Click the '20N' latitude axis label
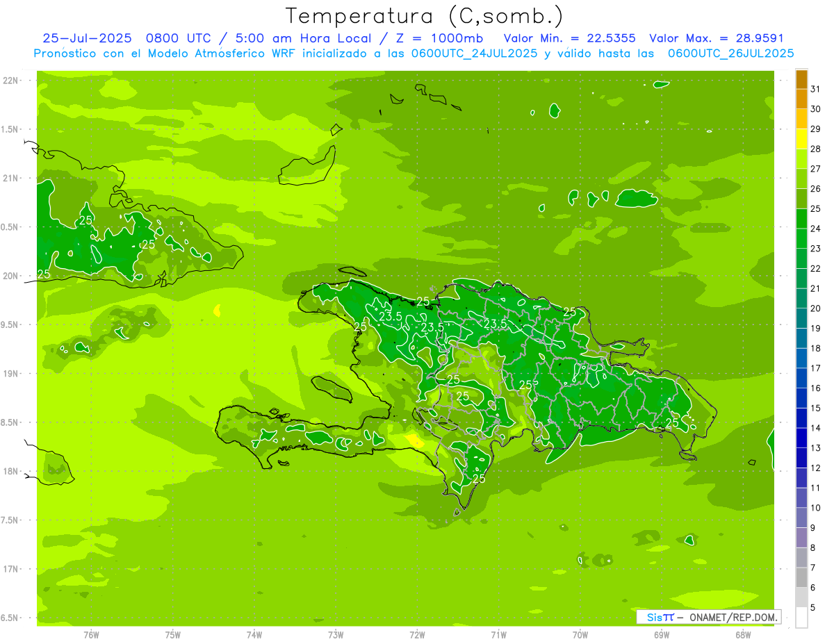Screen dimensions: 834x644 point(10,276)
